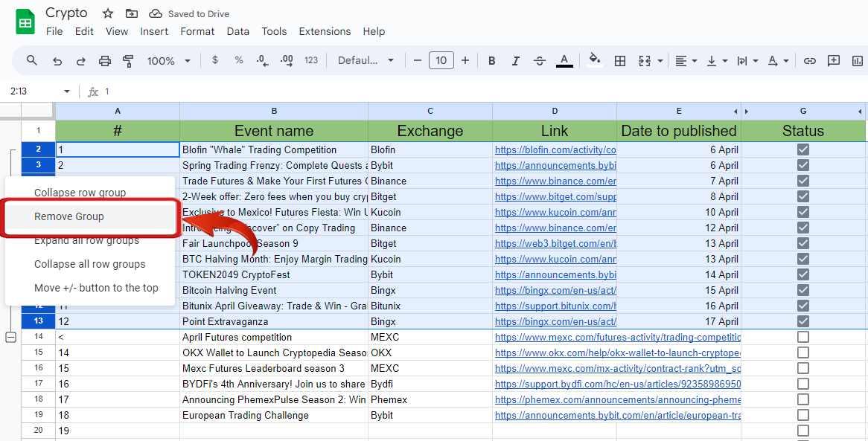Check status for April Futures competition
This screenshot has height=441, width=868.
[x=803, y=337]
